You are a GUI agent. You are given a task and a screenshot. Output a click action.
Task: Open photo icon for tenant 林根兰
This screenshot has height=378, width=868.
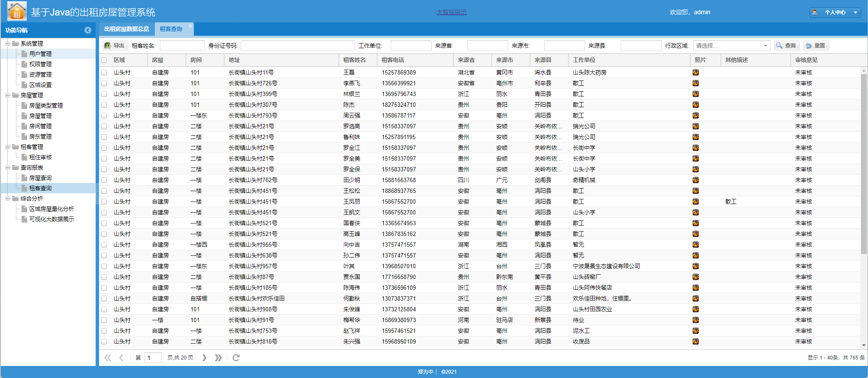(x=696, y=94)
